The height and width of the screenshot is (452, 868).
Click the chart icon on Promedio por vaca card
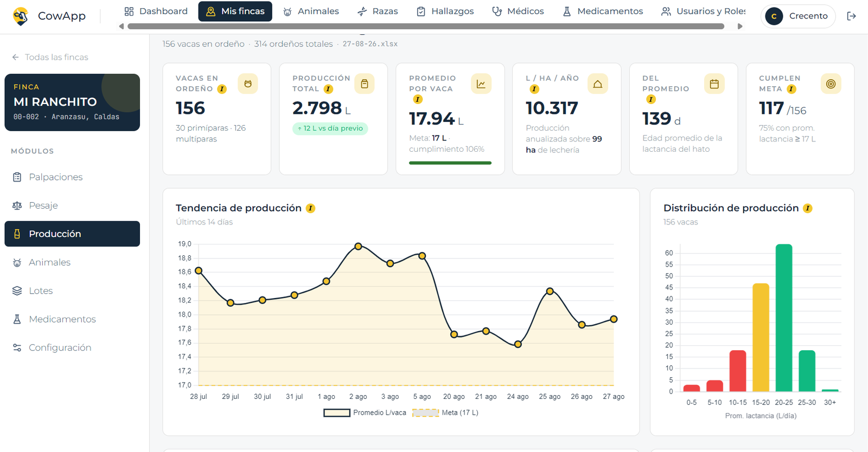481,84
